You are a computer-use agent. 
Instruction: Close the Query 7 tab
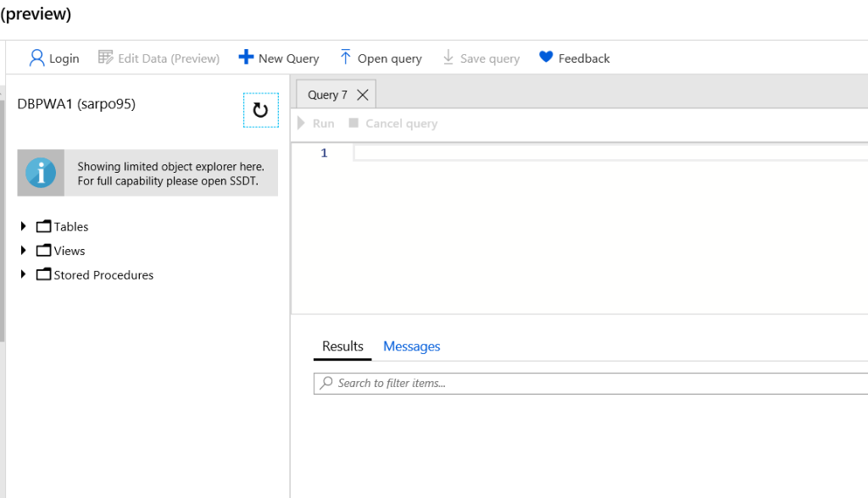pos(363,95)
